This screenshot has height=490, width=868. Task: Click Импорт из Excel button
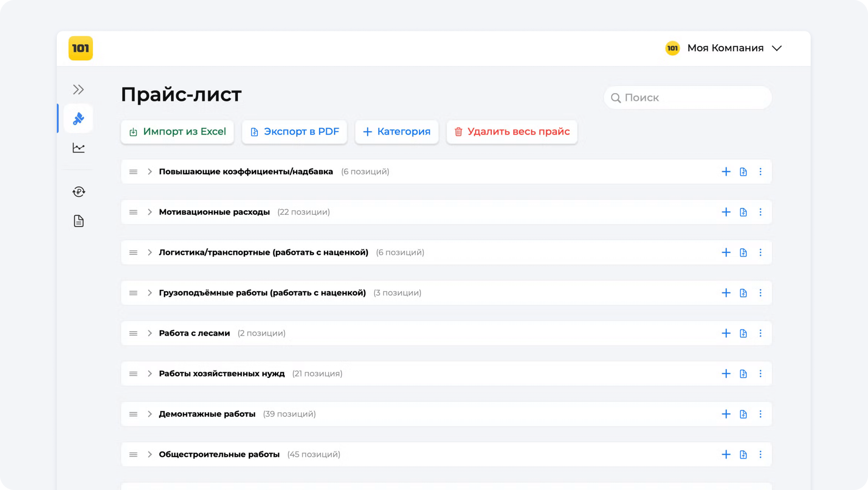[x=177, y=132]
